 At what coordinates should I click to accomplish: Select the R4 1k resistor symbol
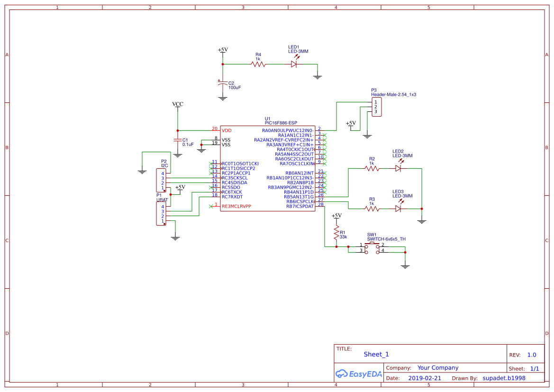(258, 64)
